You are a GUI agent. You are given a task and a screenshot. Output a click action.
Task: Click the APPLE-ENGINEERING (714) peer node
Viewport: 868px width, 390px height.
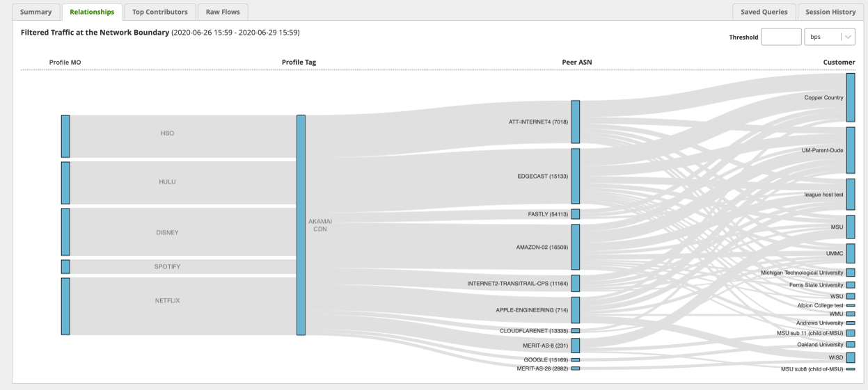coord(576,310)
